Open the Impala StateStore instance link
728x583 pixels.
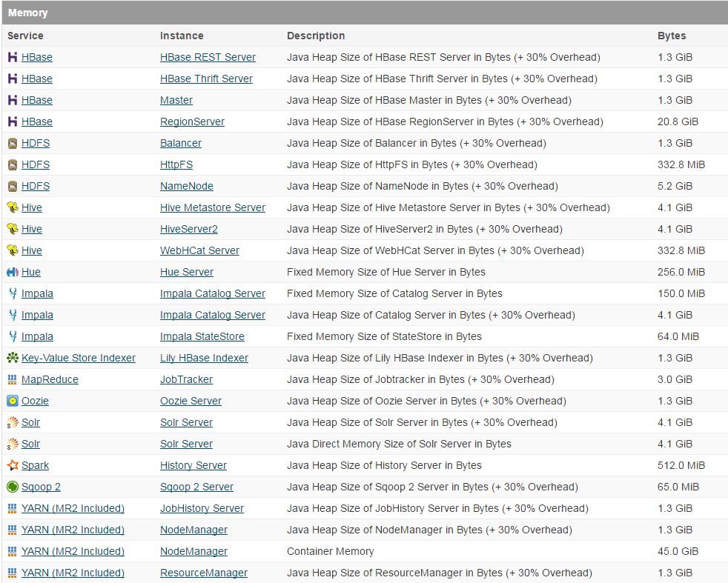202,336
